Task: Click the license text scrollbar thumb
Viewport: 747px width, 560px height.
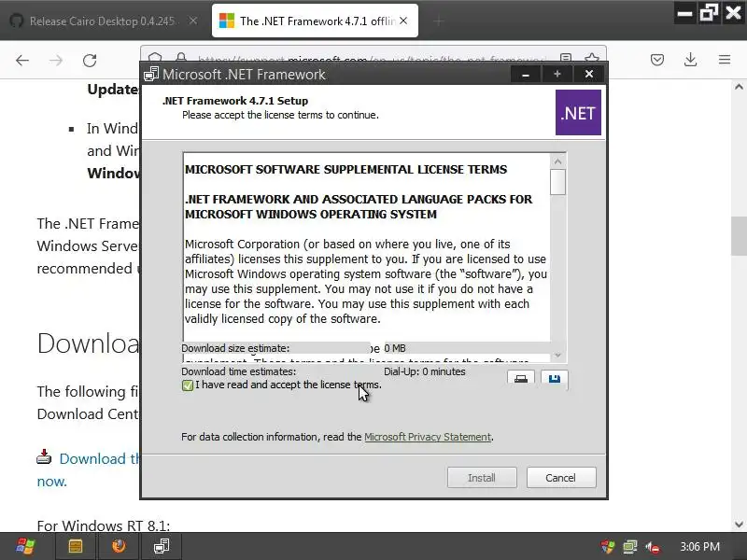Action: tap(557, 182)
